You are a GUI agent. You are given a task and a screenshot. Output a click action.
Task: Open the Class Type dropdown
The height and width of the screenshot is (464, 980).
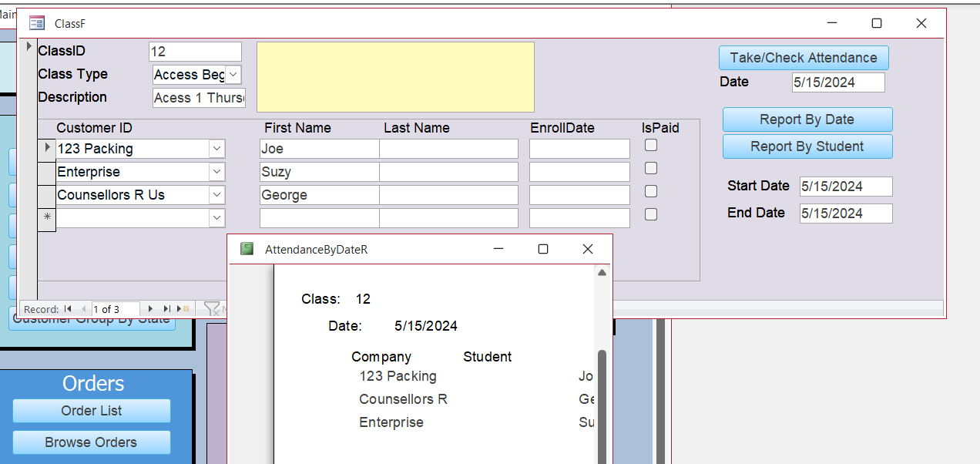[x=233, y=75]
